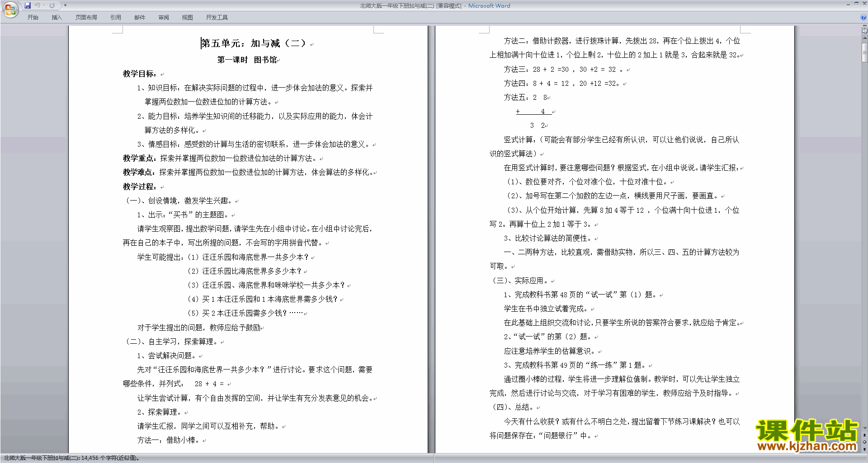Click the line 1、尝试解决问题。
The height and width of the screenshot is (463, 868).
pyautogui.click(x=167, y=355)
